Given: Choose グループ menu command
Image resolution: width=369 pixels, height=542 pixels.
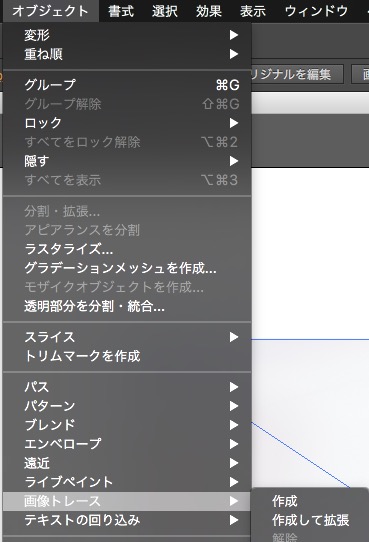Looking at the screenshot, I should (127, 85).
